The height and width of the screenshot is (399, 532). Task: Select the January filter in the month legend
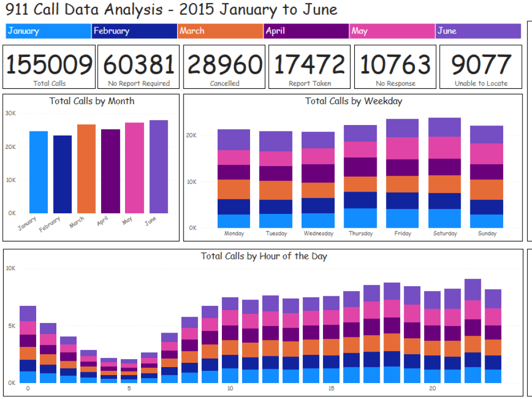[48, 31]
